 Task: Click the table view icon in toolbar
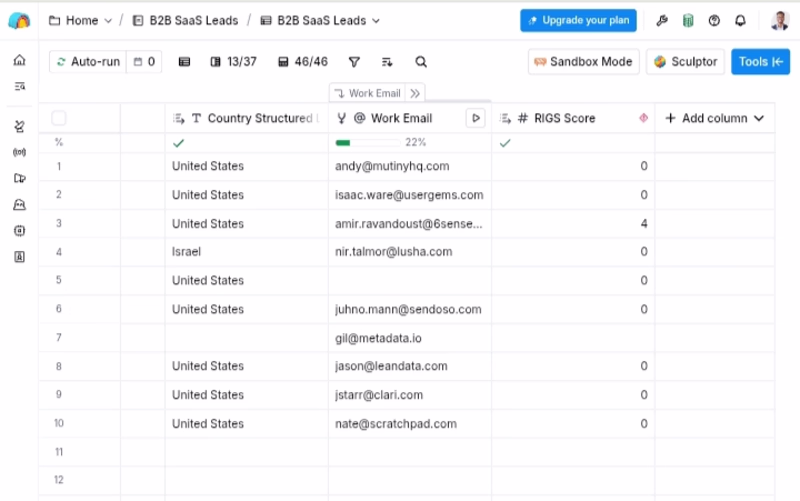click(184, 62)
